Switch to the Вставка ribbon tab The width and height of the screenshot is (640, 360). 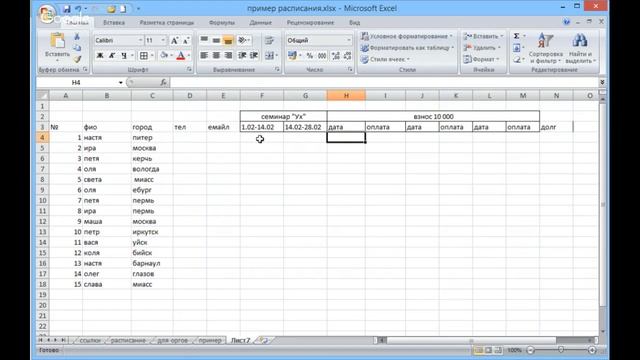click(114, 22)
